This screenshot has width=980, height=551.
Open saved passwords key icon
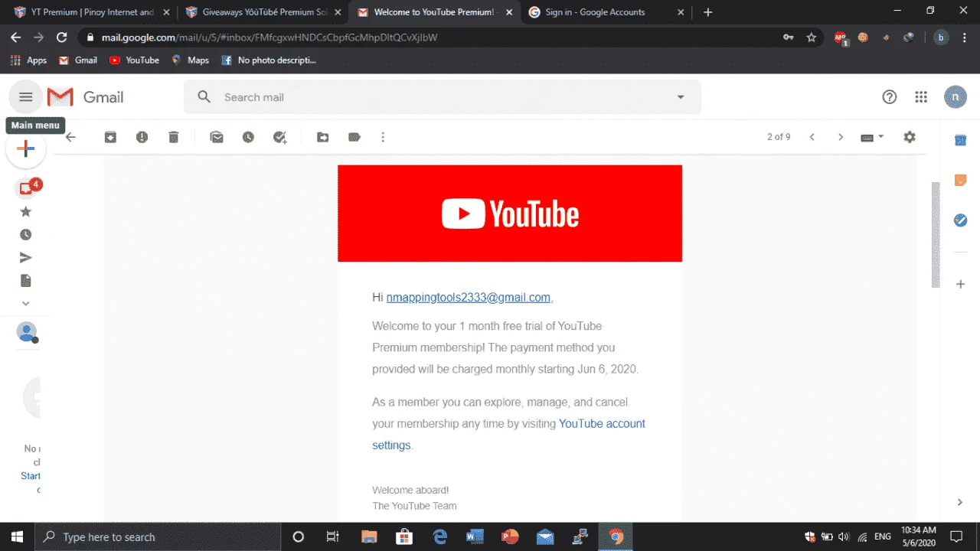tap(788, 37)
